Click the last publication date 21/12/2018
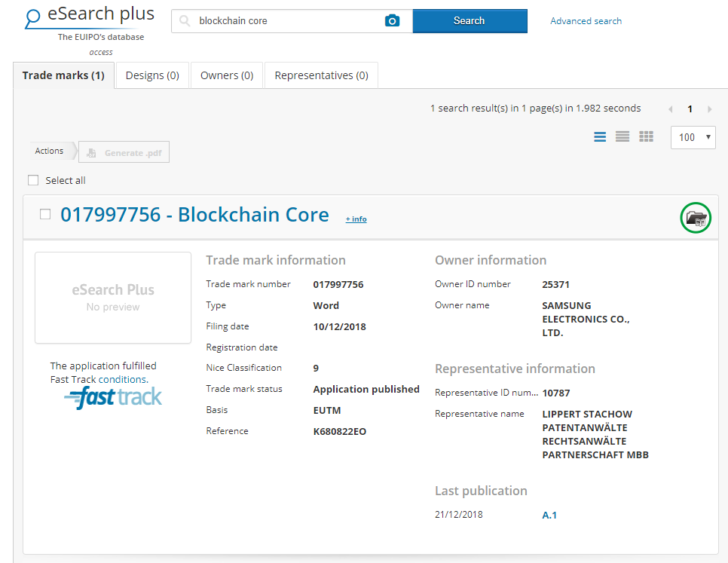This screenshot has width=728, height=563. coord(459,514)
